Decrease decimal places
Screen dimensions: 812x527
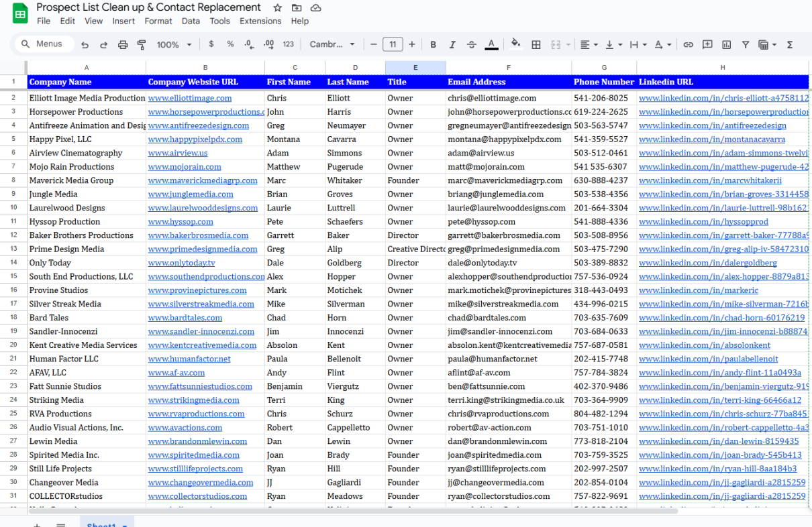click(x=249, y=44)
